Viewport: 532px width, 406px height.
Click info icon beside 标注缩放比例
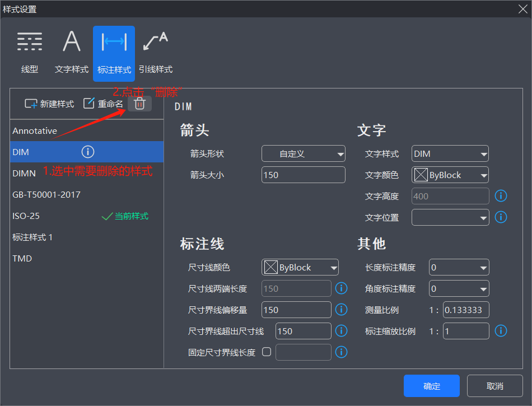[501, 331]
